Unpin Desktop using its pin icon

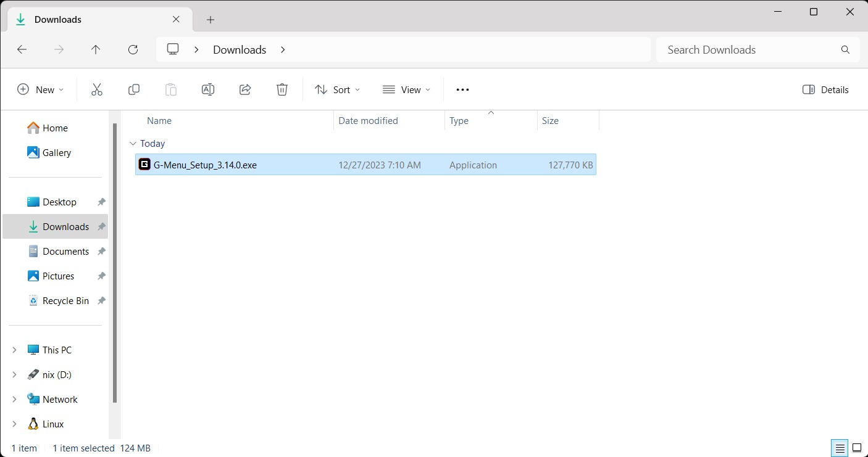pyautogui.click(x=101, y=202)
